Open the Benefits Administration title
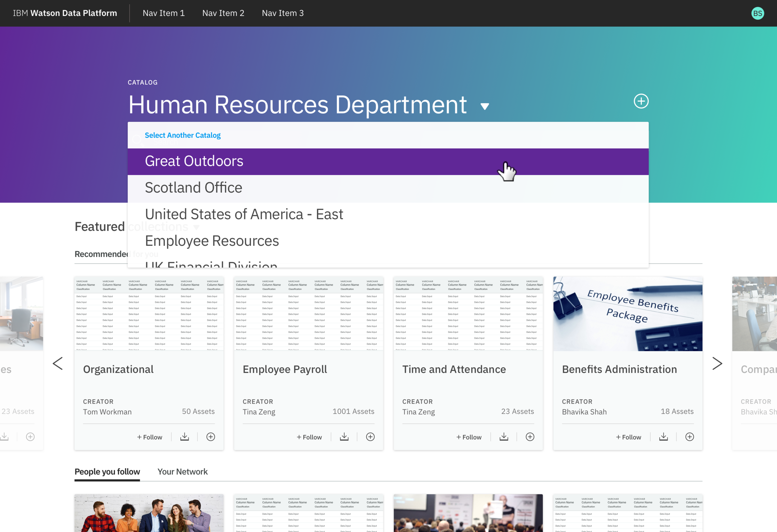This screenshot has width=777, height=532. click(x=619, y=369)
